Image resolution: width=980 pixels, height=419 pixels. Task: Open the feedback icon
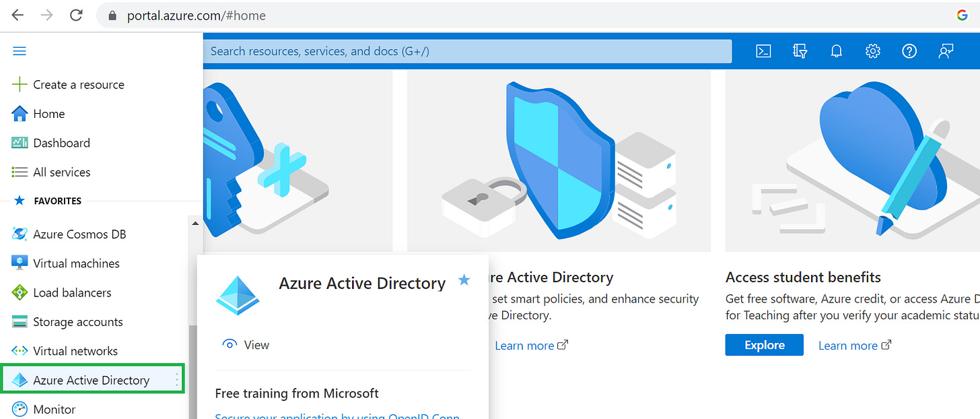coord(946,51)
